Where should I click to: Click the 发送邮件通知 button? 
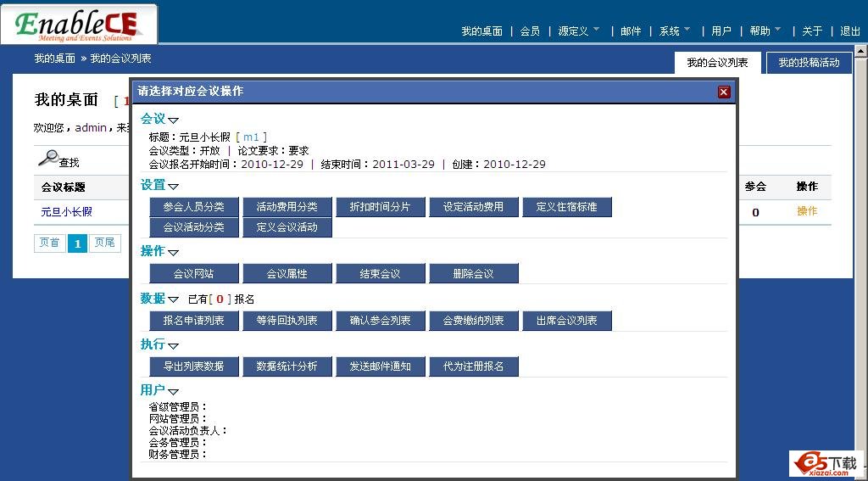381,366
